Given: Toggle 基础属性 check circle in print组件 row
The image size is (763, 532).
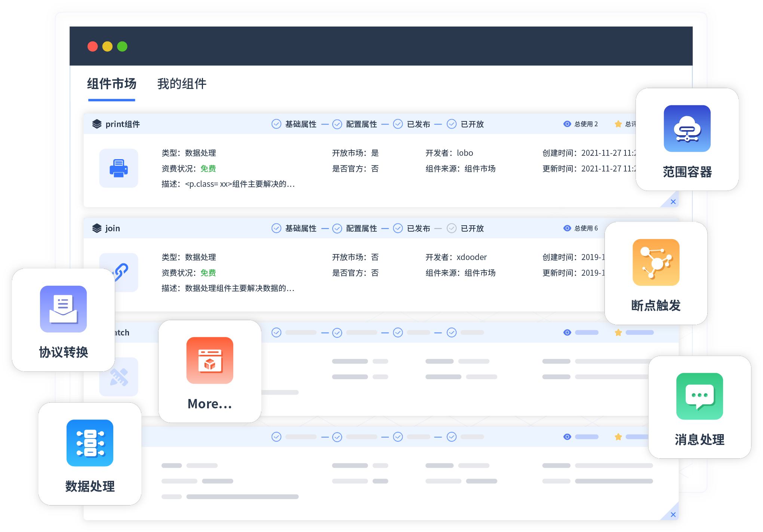Looking at the screenshot, I should 276,124.
